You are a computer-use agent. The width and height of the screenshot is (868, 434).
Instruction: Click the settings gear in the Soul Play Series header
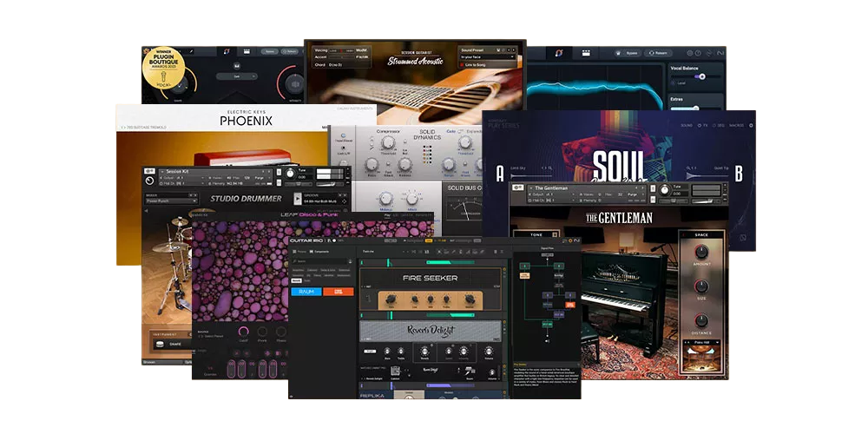[x=751, y=125]
